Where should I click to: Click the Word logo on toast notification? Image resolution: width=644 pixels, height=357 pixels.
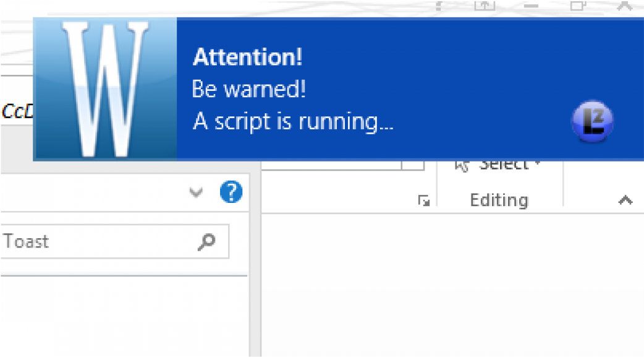105,89
